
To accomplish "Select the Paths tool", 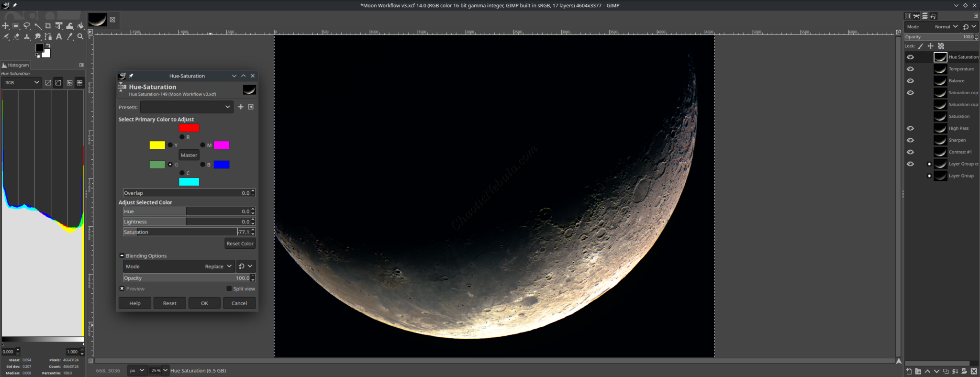I will coord(48,36).
